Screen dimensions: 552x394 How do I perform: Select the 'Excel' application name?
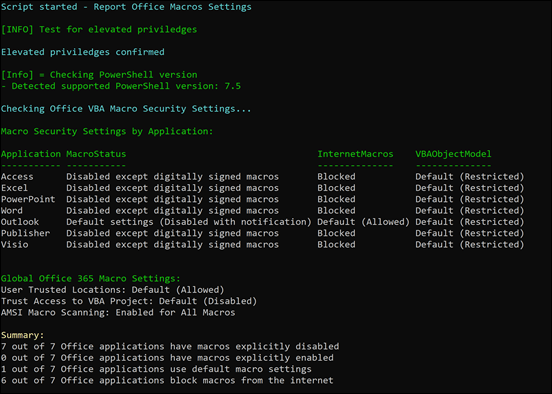click(x=14, y=188)
